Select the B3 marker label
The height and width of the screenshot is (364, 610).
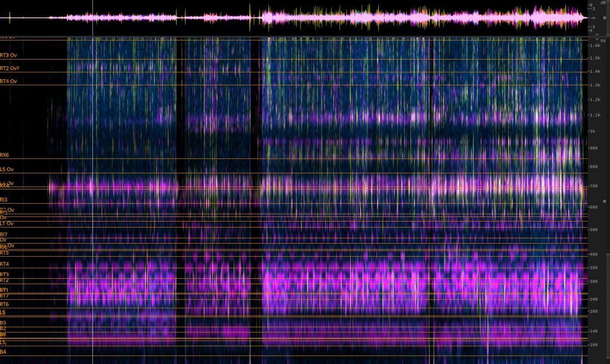[x=3, y=323]
